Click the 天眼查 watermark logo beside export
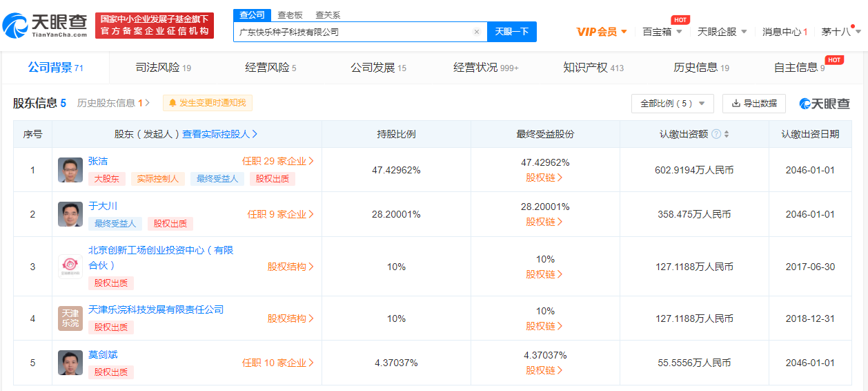Screen dimensions: 868x391 pos(825,104)
